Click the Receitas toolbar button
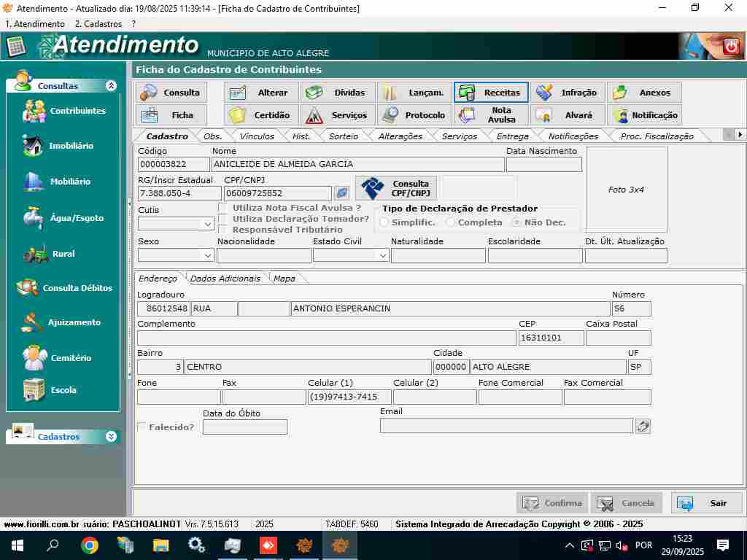 [491, 93]
